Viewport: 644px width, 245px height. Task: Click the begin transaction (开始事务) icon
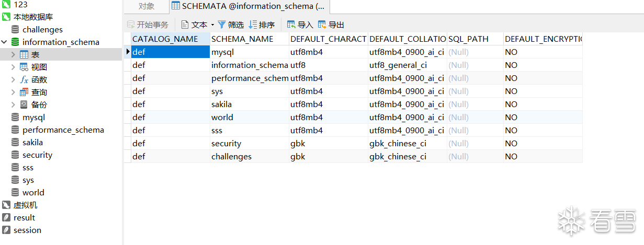(131, 25)
